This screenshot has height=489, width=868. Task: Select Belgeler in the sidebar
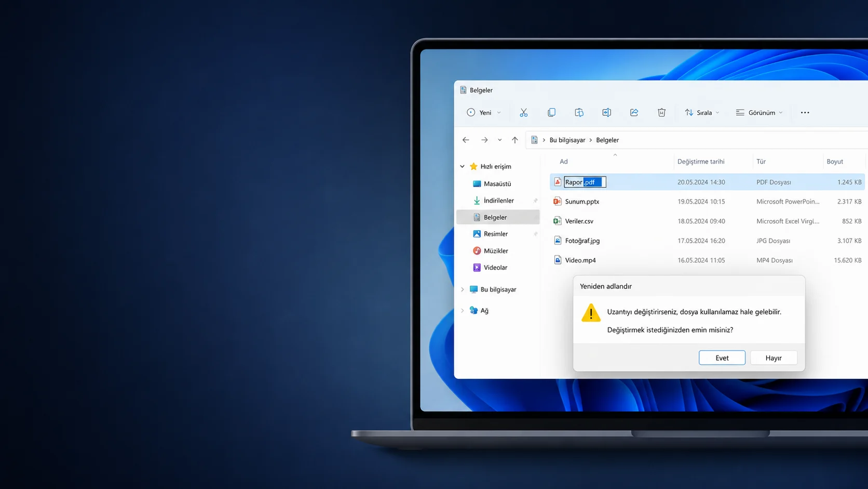click(x=498, y=217)
